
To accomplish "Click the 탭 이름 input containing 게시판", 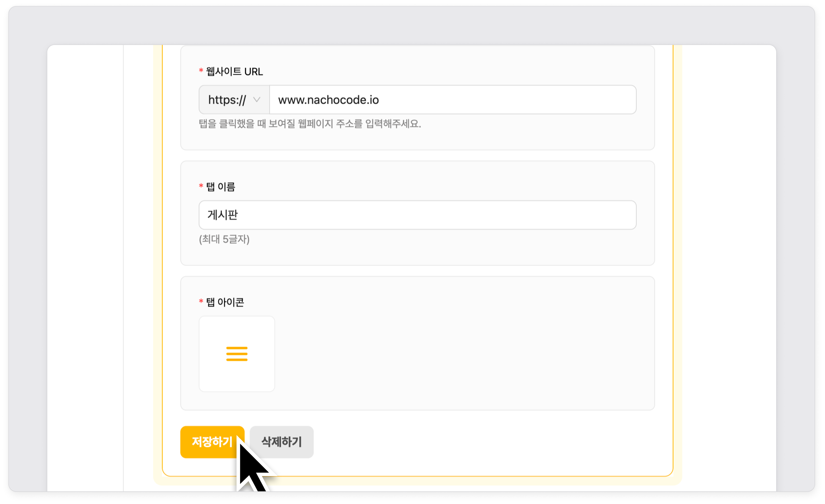I will pos(417,215).
